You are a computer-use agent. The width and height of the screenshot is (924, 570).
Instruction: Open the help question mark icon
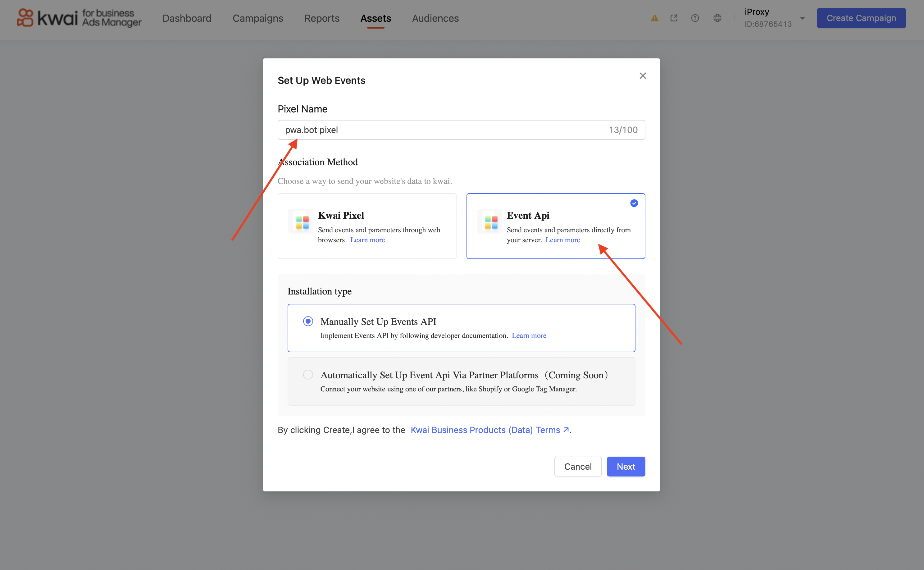tap(695, 18)
